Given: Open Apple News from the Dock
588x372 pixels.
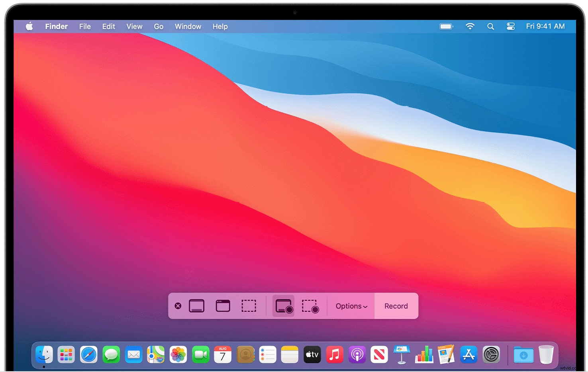Looking at the screenshot, I should (379, 354).
